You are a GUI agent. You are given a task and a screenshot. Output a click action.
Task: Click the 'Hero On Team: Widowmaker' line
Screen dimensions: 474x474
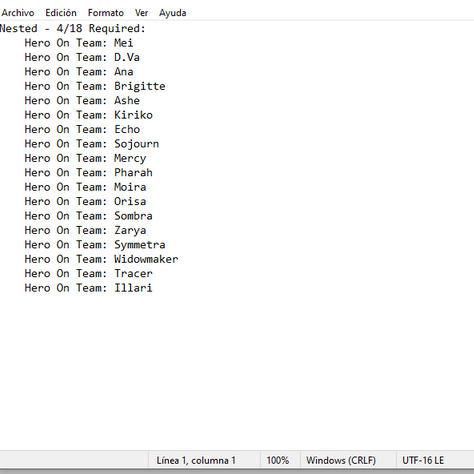click(101, 259)
